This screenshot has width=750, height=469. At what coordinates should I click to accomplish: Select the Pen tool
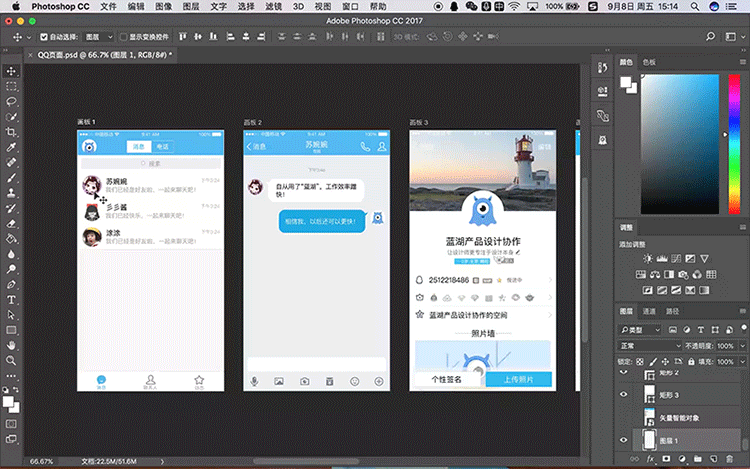pyautogui.click(x=11, y=284)
